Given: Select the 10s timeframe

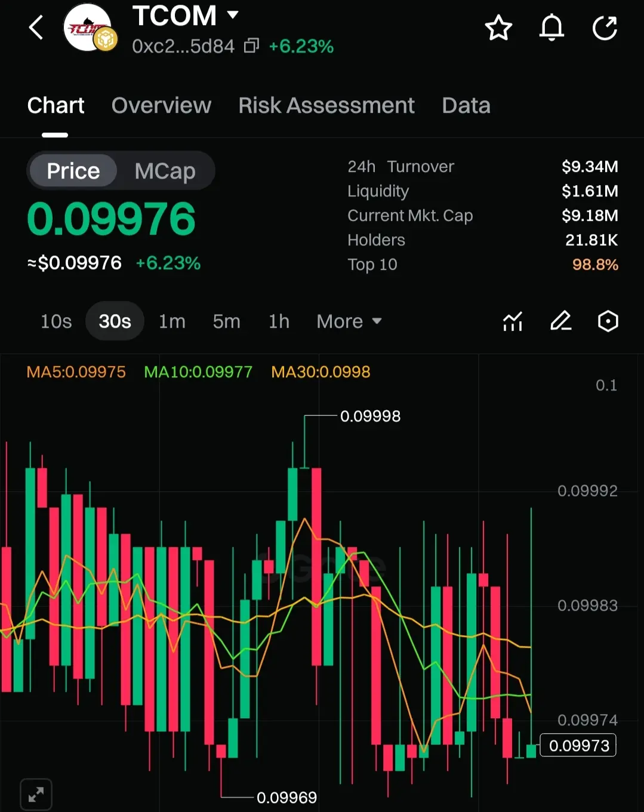Looking at the screenshot, I should click(x=56, y=321).
